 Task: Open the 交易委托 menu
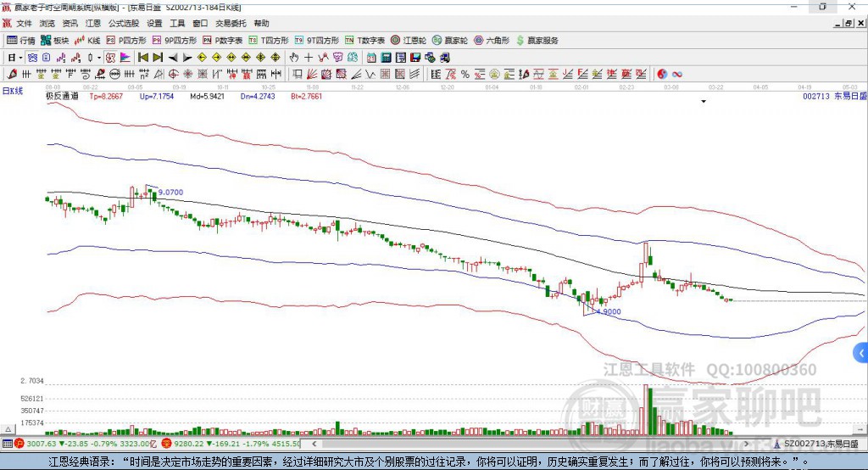231,23
